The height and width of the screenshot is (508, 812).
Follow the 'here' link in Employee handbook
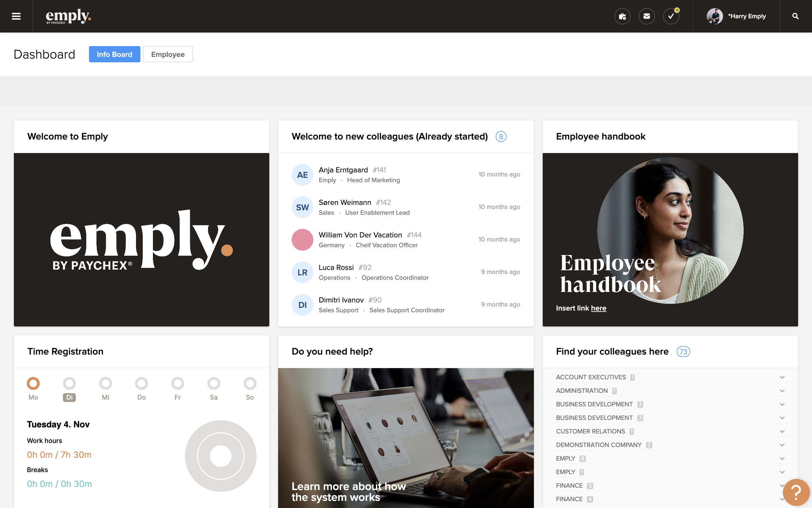(598, 308)
